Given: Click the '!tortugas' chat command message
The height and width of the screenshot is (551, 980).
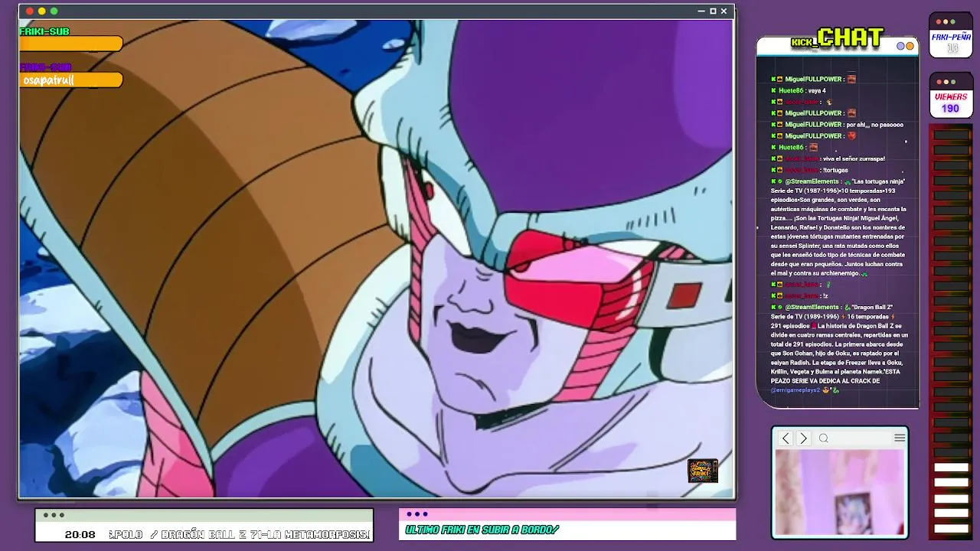Looking at the screenshot, I should [x=835, y=170].
